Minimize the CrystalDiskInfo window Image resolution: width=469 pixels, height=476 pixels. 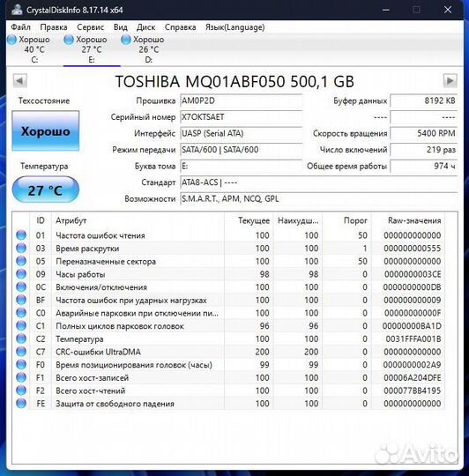pyautogui.click(x=386, y=10)
